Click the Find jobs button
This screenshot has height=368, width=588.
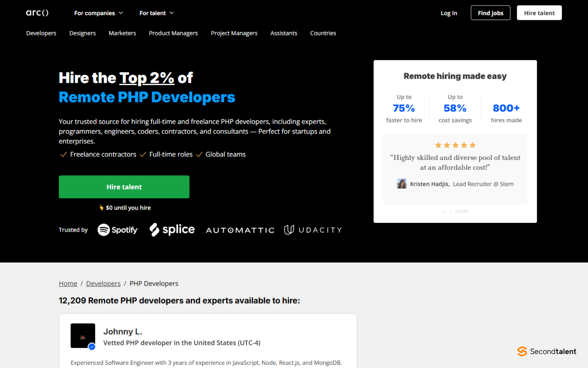(x=490, y=13)
